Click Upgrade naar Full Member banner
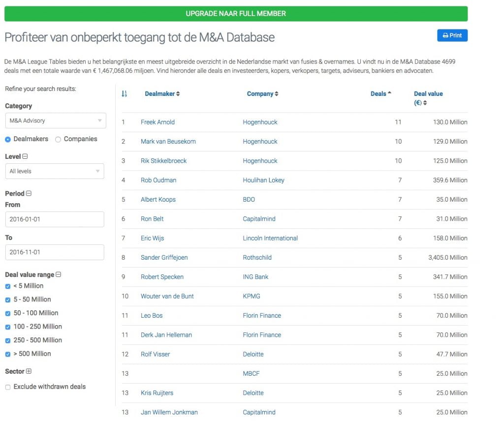Image resolution: width=504 pixels, height=421 pixels. (x=236, y=14)
